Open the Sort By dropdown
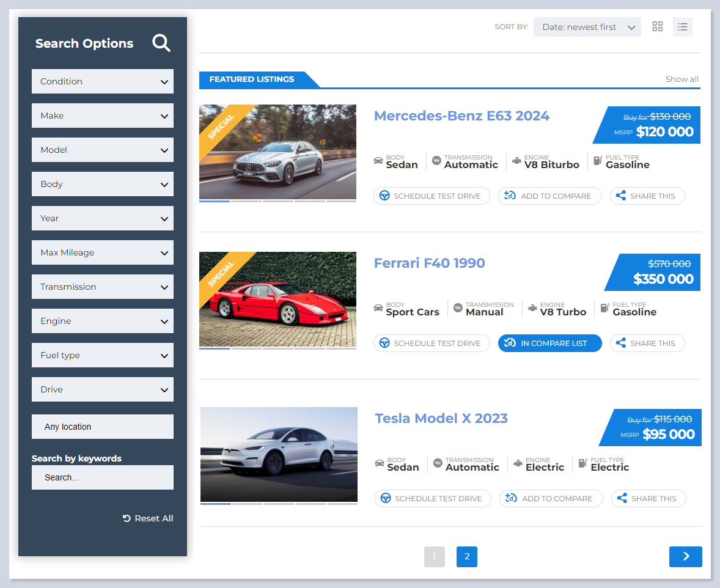The image size is (720, 588). coord(587,27)
